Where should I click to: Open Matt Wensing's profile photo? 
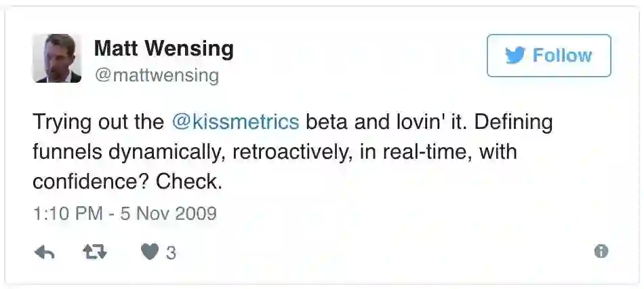[57, 58]
